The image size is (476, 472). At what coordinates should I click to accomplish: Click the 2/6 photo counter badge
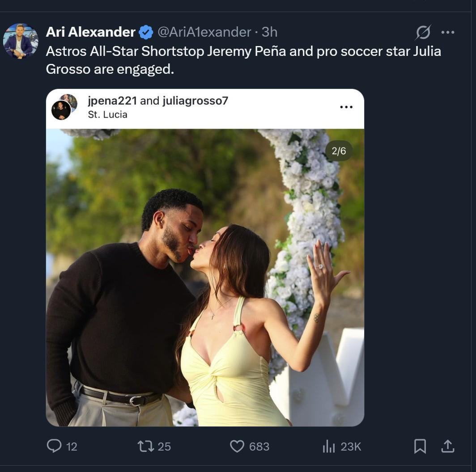pyautogui.click(x=339, y=151)
